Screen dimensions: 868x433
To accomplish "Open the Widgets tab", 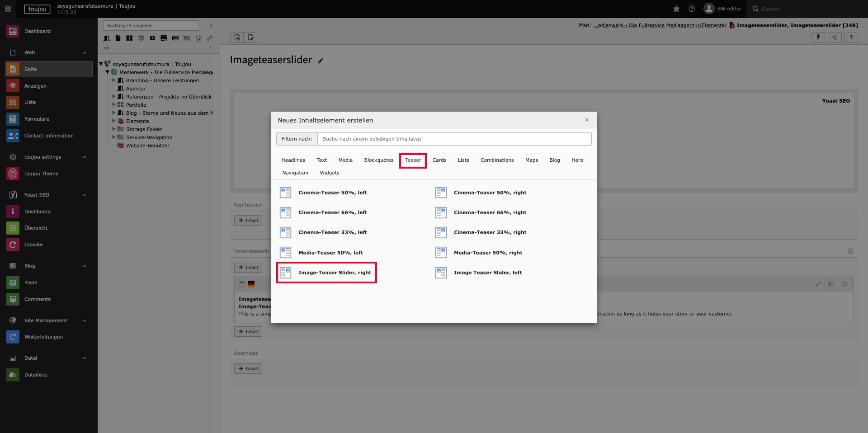I will [x=329, y=173].
